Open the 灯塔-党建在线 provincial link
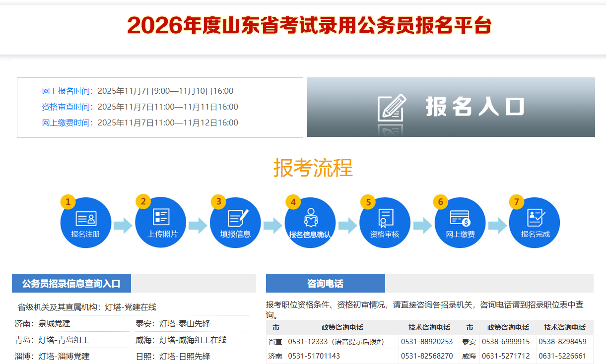606x364 pixels. tap(131, 307)
